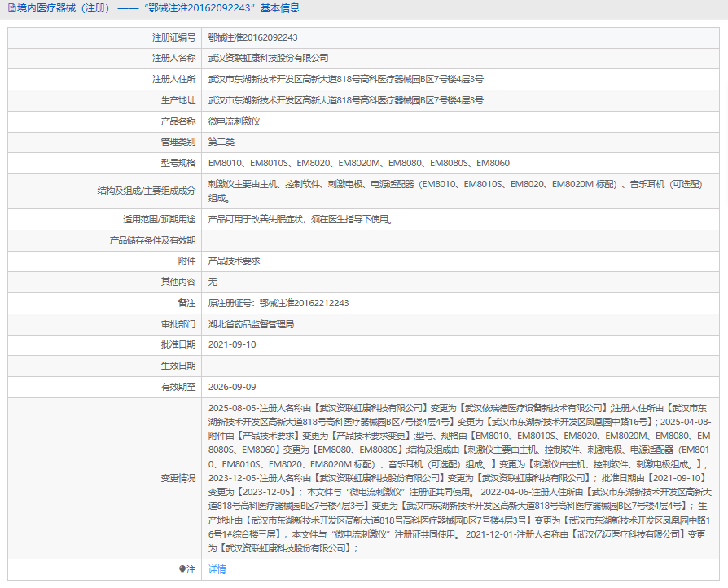Image resolution: width=728 pixels, height=588 pixels.
Task: Click the 生产地址 label
Action: [178, 100]
